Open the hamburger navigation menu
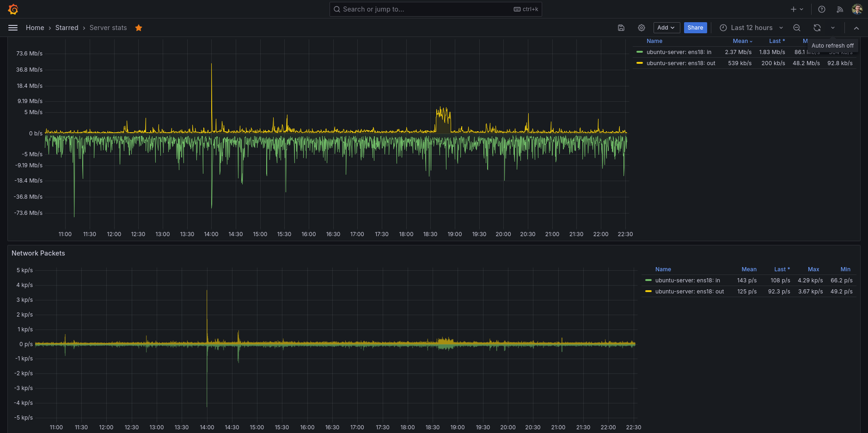The width and height of the screenshot is (868, 433). pyautogui.click(x=13, y=28)
